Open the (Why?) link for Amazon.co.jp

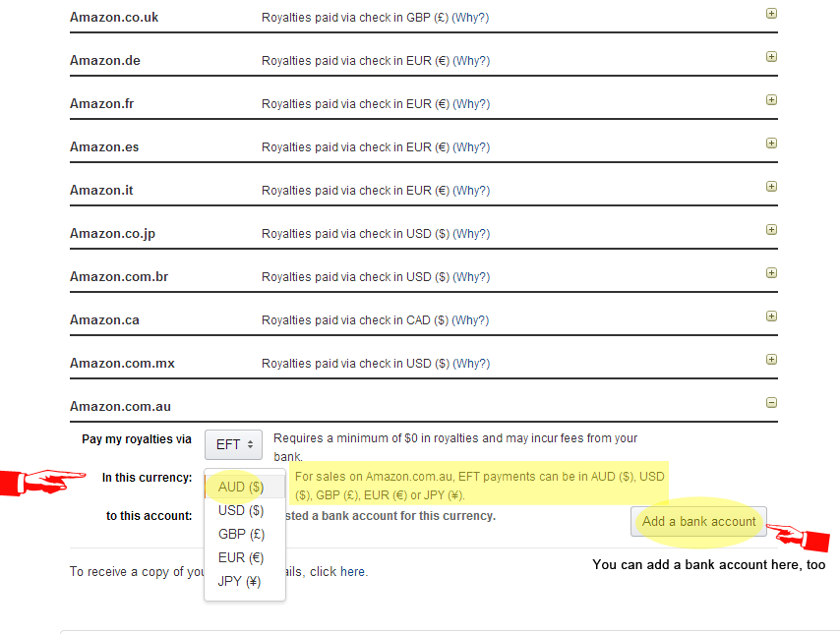(471, 234)
